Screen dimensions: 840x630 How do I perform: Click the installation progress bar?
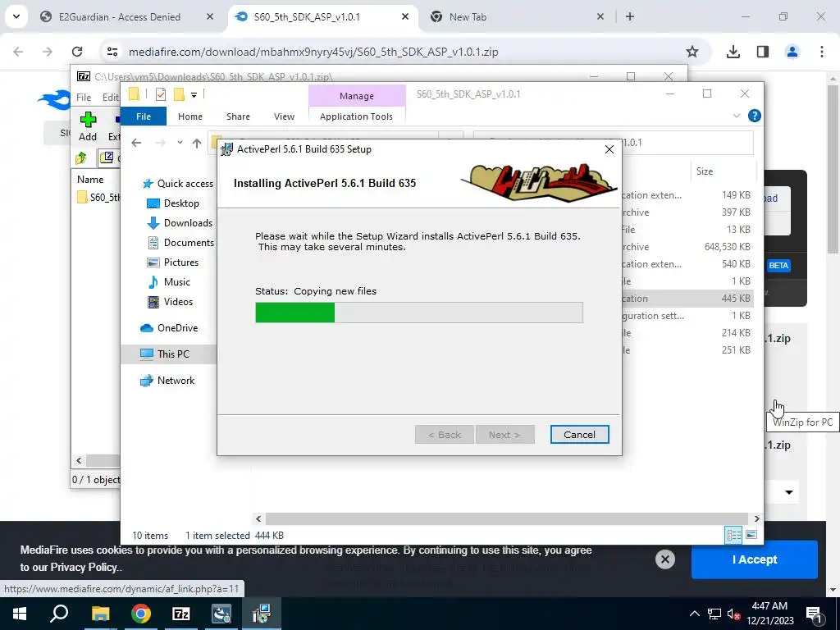[419, 313]
